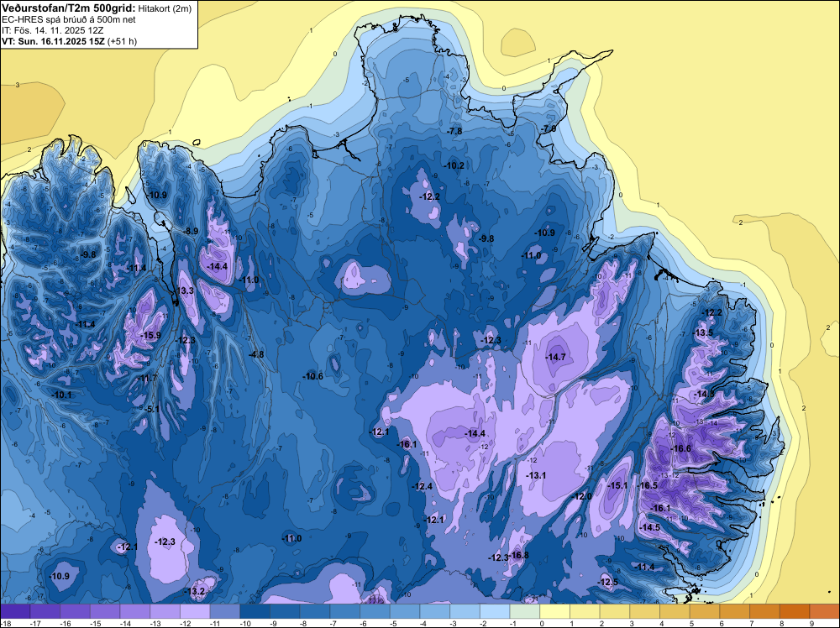Click the 'VT: Sun. 16.11.2025 15Z' valid time

point(53,41)
